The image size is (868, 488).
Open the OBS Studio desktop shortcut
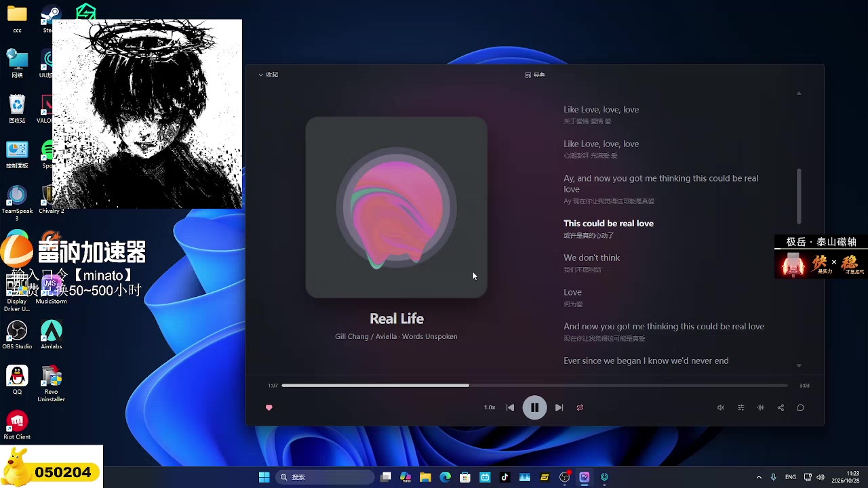click(17, 335)
